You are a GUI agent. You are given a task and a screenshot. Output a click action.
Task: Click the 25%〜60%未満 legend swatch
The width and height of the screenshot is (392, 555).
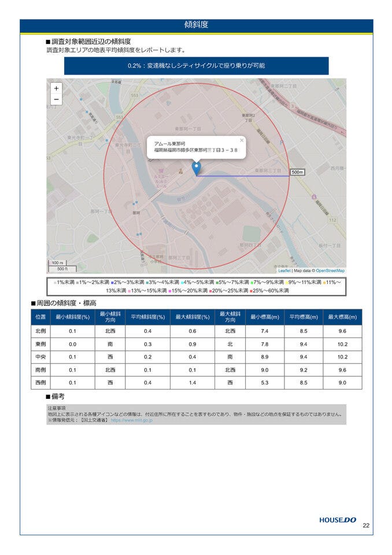pos(252,290)
